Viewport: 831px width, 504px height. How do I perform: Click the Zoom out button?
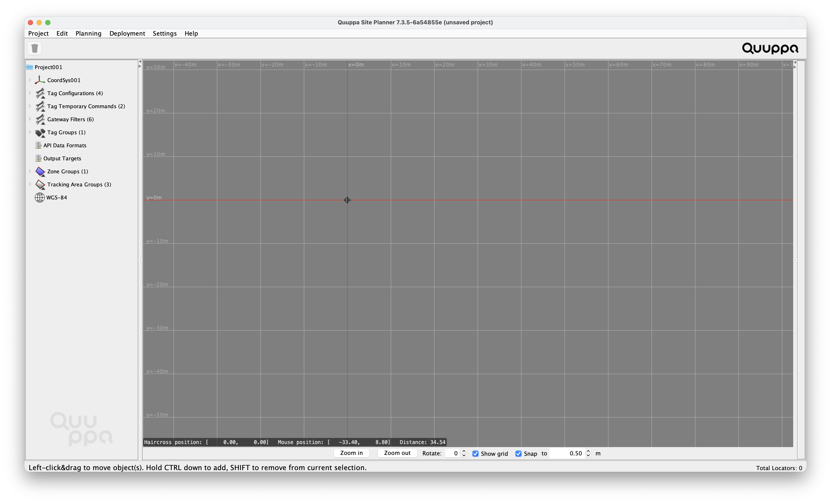[397, 453]
